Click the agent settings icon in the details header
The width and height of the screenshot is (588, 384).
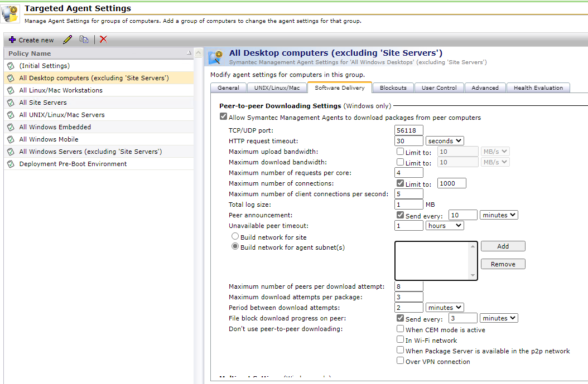click(x=216, y=57)
